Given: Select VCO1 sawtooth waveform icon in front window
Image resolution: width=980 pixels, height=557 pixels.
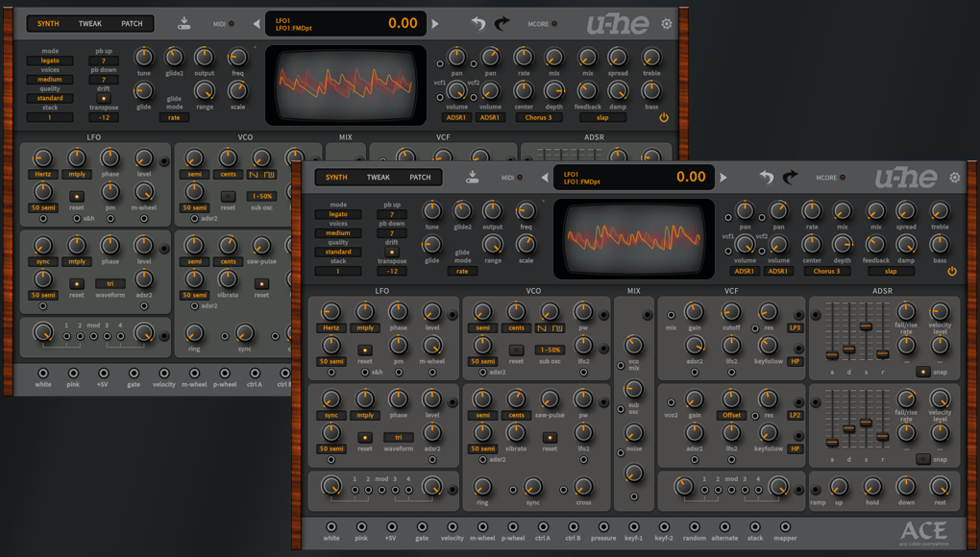Looking at the screenshot, I should pos(542,327).
